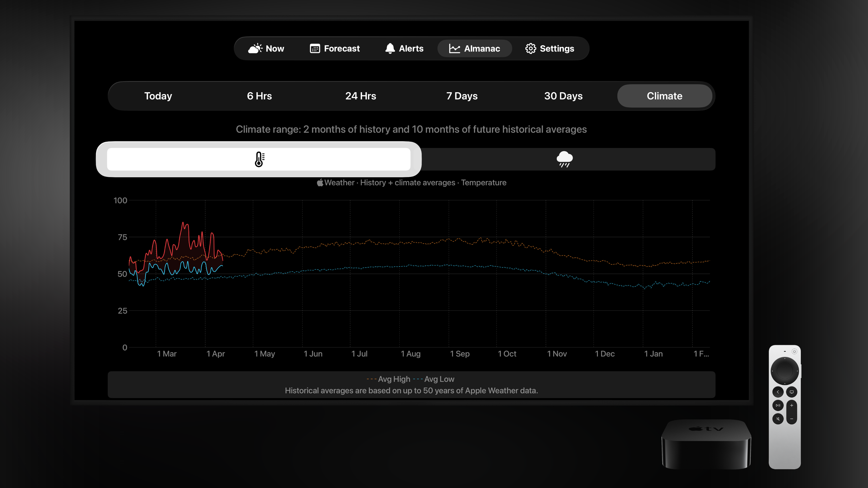
Task: Choose the 6 Hrs range
Action: click(x=259, y=96)
